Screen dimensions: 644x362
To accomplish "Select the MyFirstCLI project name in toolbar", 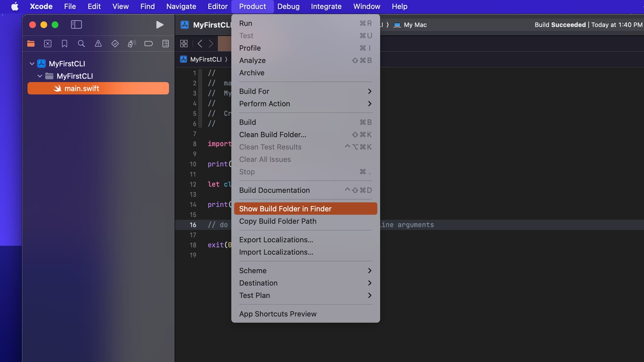I will [212, 25].
